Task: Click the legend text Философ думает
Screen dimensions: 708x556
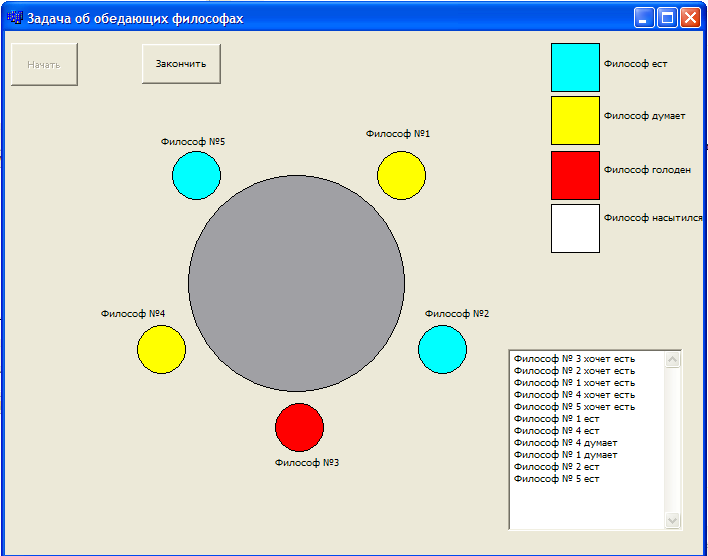Action: click(644, 116)
